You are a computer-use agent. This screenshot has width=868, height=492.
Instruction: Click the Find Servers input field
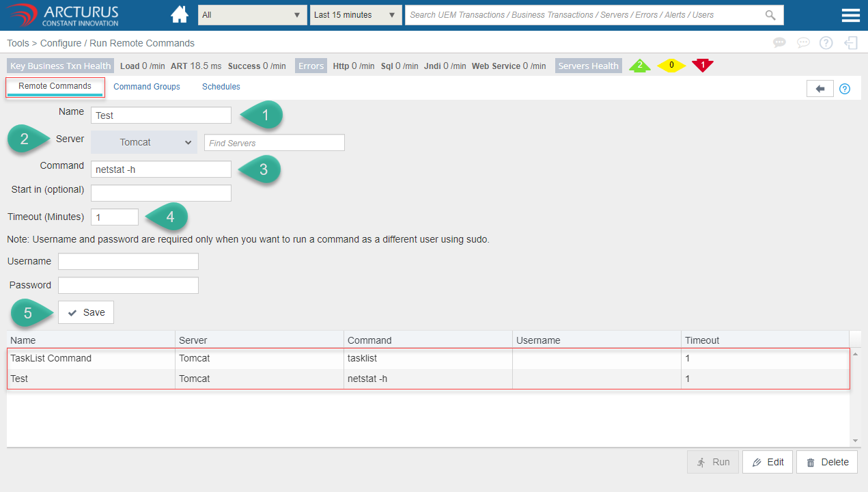pos(274,143)
